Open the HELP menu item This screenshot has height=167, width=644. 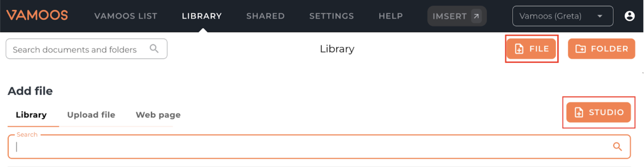(391, 16)
